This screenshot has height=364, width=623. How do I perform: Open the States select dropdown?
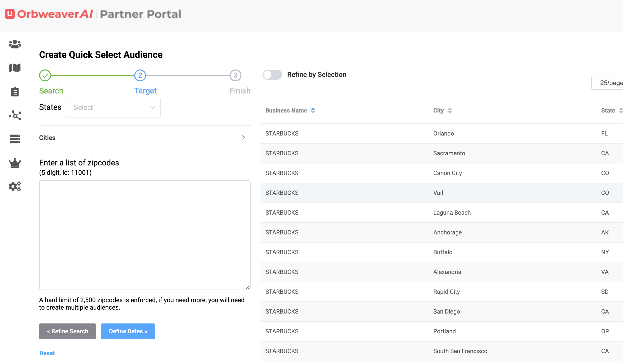[113, 108]
